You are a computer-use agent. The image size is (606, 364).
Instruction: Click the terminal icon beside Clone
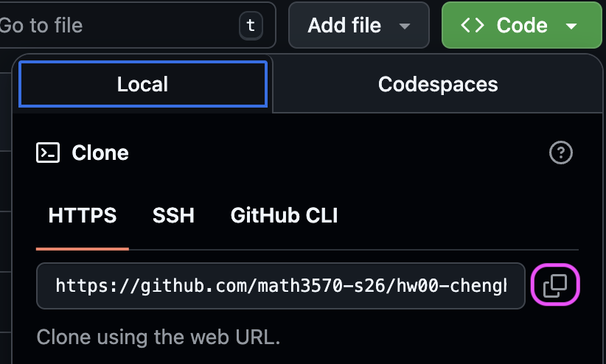tap(48, 153)
